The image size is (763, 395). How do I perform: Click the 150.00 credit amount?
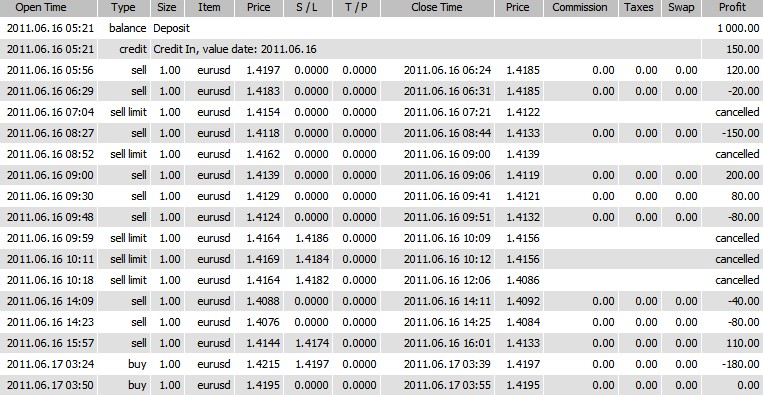tap(743, 49)
